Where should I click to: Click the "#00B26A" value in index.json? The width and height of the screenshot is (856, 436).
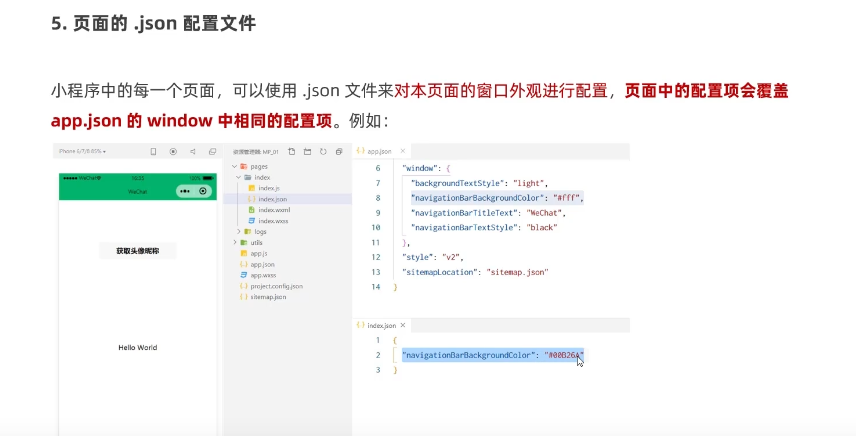[564, 355]
